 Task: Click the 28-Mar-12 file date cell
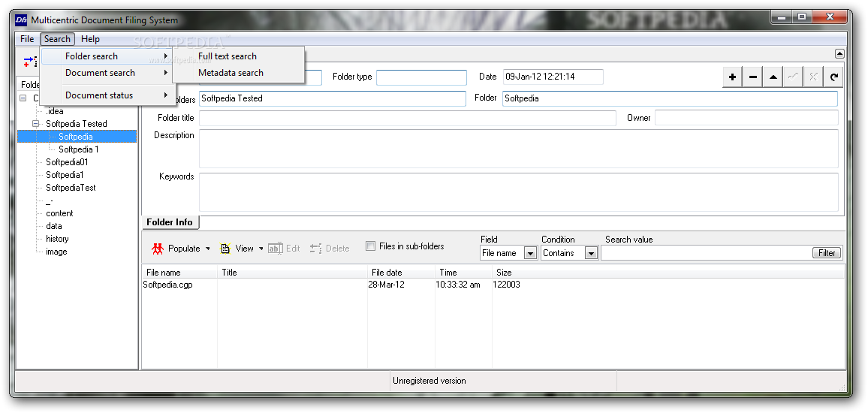click(386, 285)
